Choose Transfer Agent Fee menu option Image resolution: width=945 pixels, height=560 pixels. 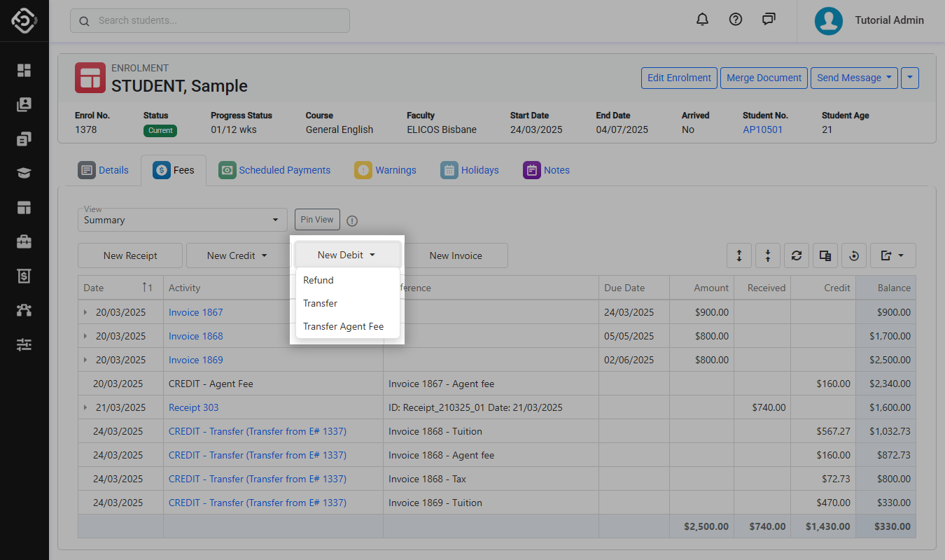point(343,326)
